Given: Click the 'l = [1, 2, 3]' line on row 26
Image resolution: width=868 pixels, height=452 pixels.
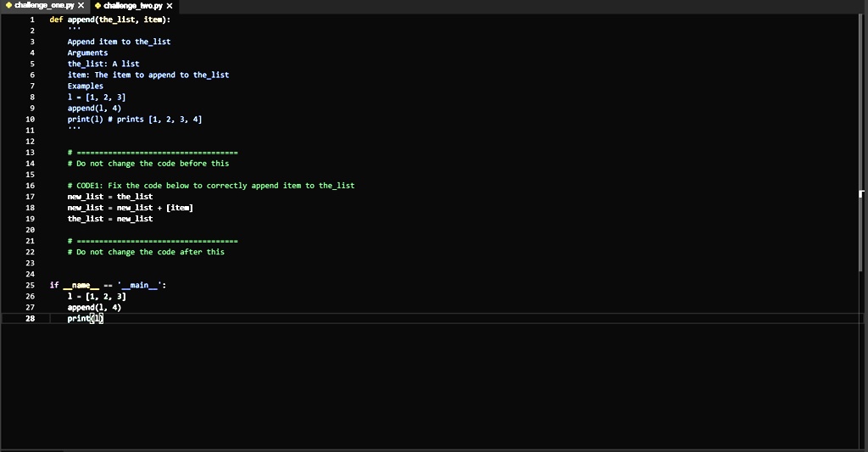Looking at the screenshot, I should click(97, 296).
